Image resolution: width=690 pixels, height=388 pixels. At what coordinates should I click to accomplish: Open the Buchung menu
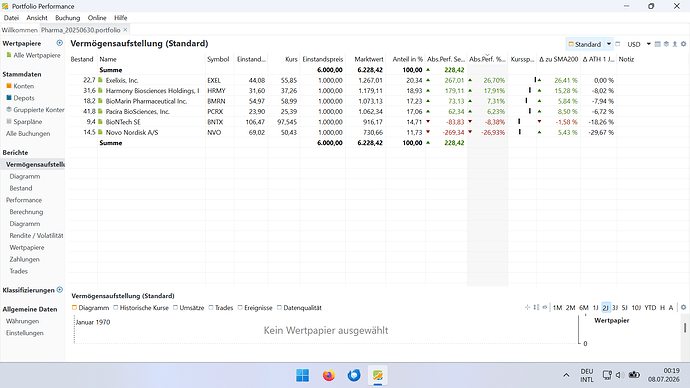67,18
